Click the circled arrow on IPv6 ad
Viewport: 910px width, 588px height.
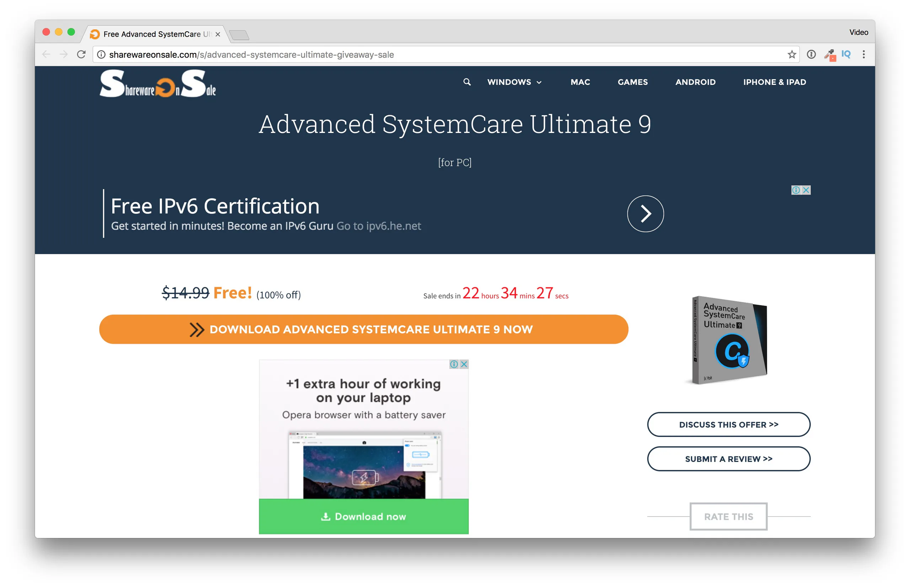645,214
